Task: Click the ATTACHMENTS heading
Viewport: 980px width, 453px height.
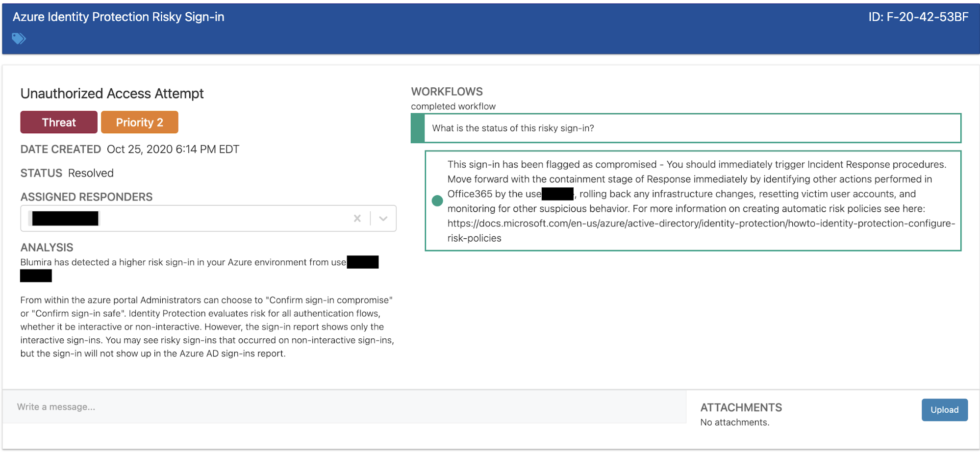Action: [741, 407]
